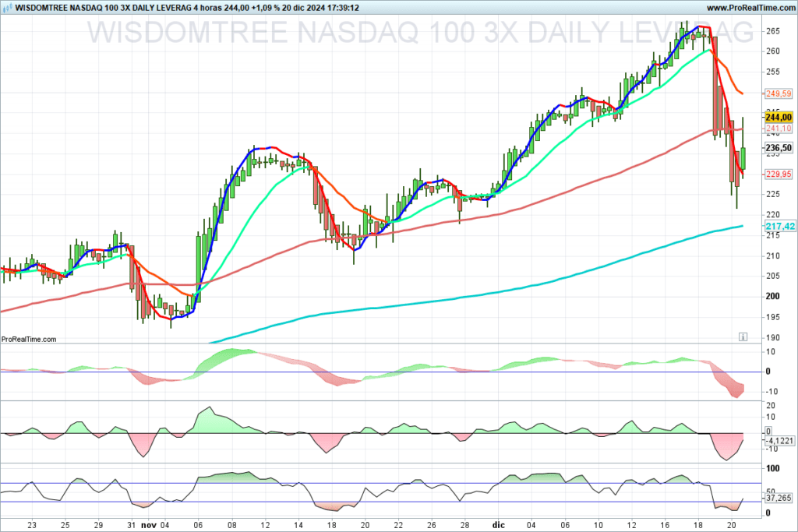Screen dimensions: 798x532
Task: Click the chart icon beside the instrument title
Action: 7,8
